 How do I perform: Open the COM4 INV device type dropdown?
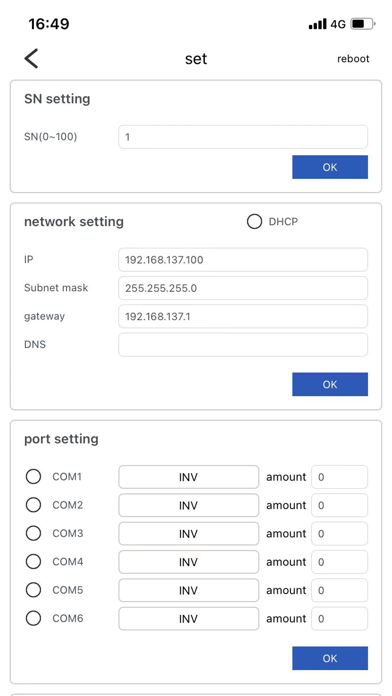click(189, 562)
